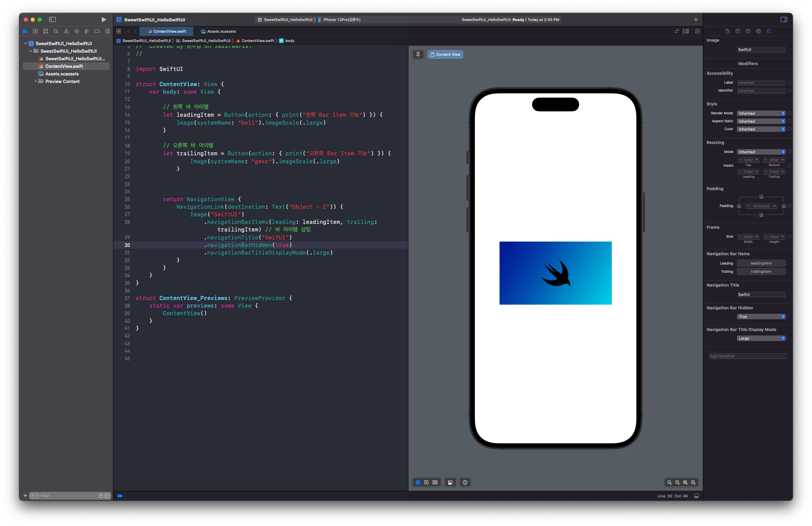Select ContentView.swift in the navigator

(64, 66)
